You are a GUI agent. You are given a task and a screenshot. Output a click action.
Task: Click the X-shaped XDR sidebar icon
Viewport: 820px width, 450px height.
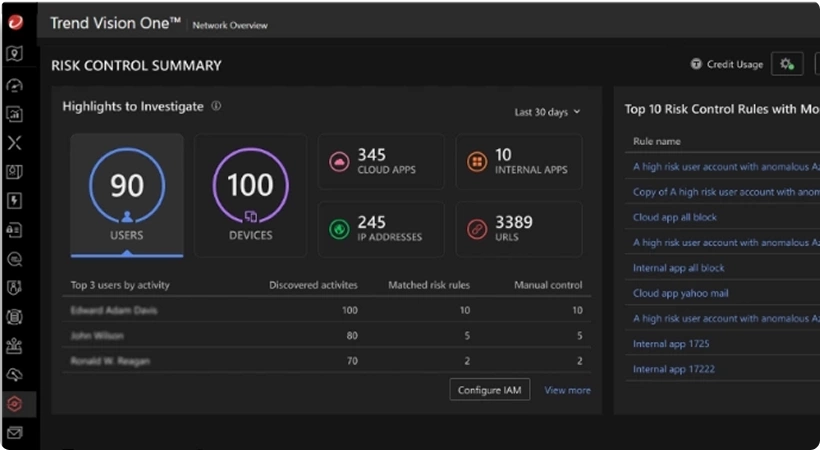[x=15, y=143]
